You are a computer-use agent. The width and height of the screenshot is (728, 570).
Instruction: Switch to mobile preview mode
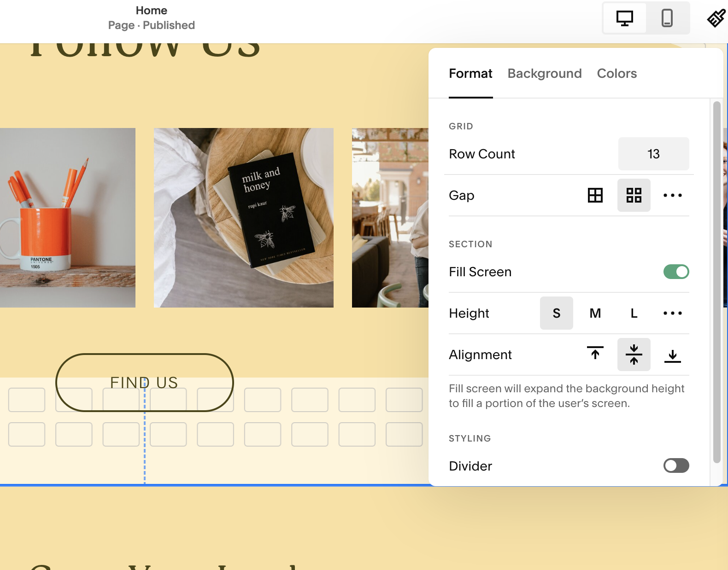click(667, 18)
